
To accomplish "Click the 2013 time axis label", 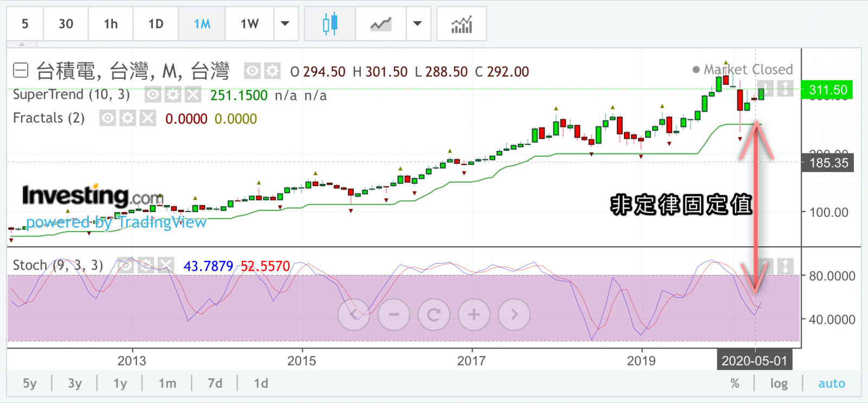I will click(x=132, y=361).
